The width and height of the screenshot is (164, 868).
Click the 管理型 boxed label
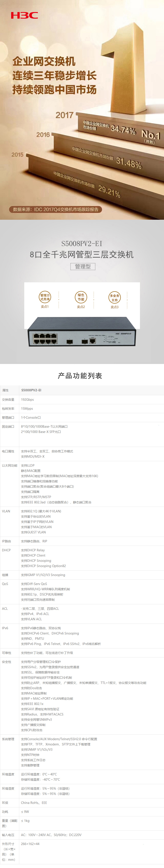click(x=83, y=266)
